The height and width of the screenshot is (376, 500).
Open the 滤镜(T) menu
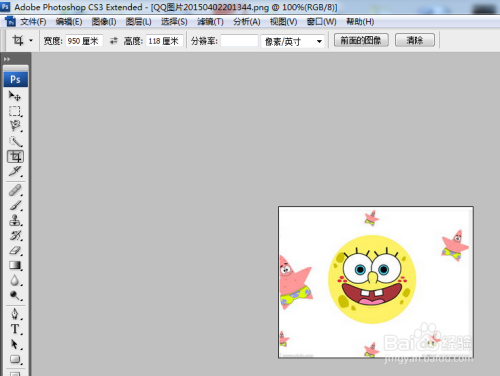tap(210, 22)
